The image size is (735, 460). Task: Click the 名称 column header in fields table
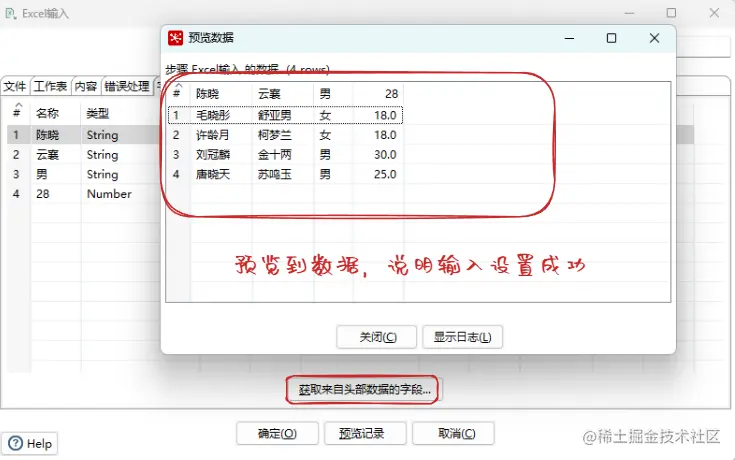coord(47,113)
